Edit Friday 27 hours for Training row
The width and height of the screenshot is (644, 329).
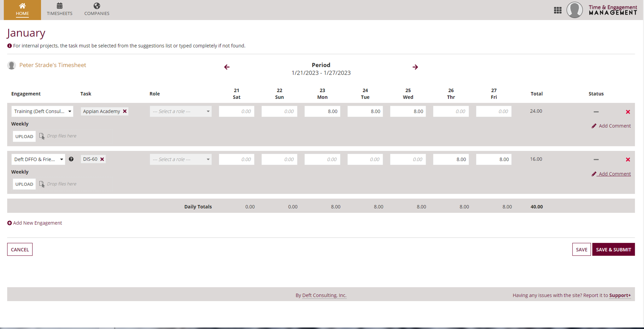pyautogui.click(x=494, y=111)
